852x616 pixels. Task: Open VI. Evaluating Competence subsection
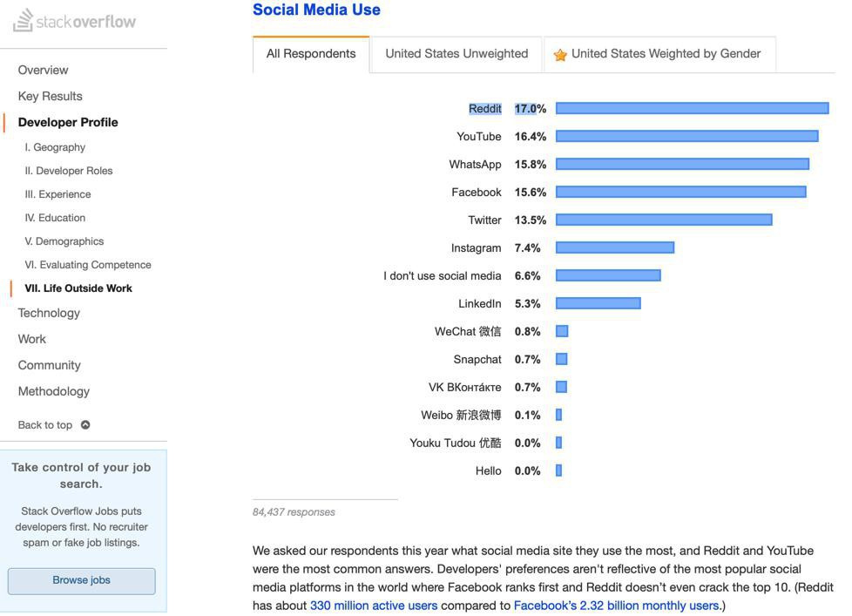[88, 265]
